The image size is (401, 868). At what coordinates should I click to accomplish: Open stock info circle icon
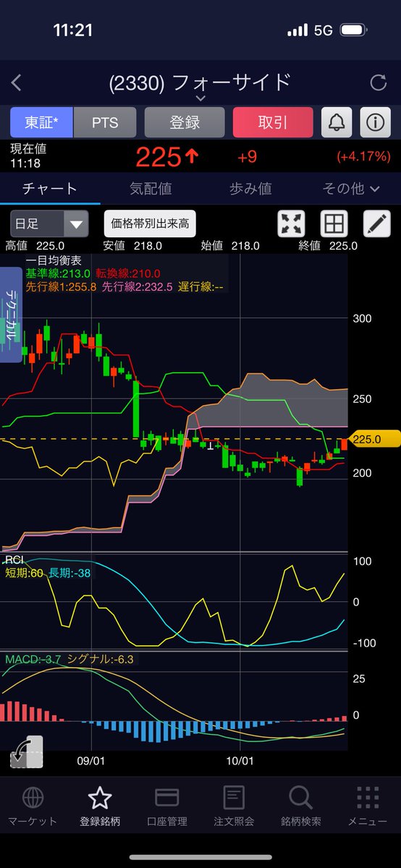point(374,122)
